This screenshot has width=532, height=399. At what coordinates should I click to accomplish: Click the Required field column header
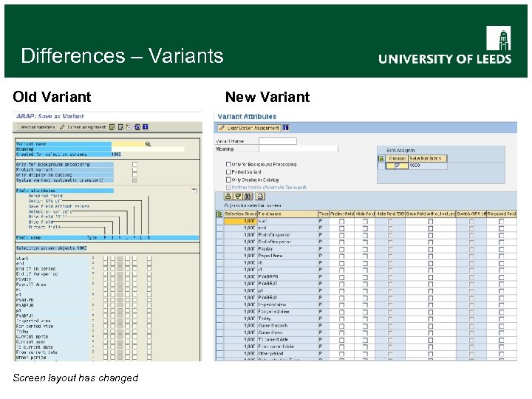point(502,214)
